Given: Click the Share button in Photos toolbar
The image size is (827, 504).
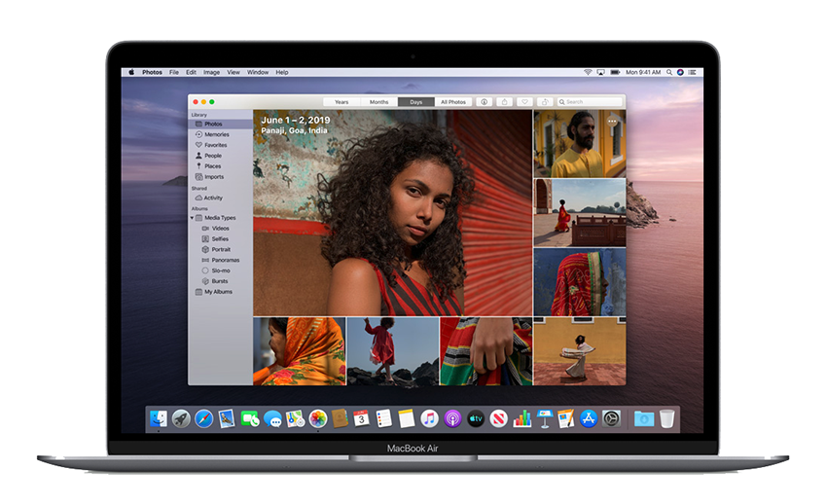Looking at the screenshot, I should pyautogui.click(x=504, y=102).
